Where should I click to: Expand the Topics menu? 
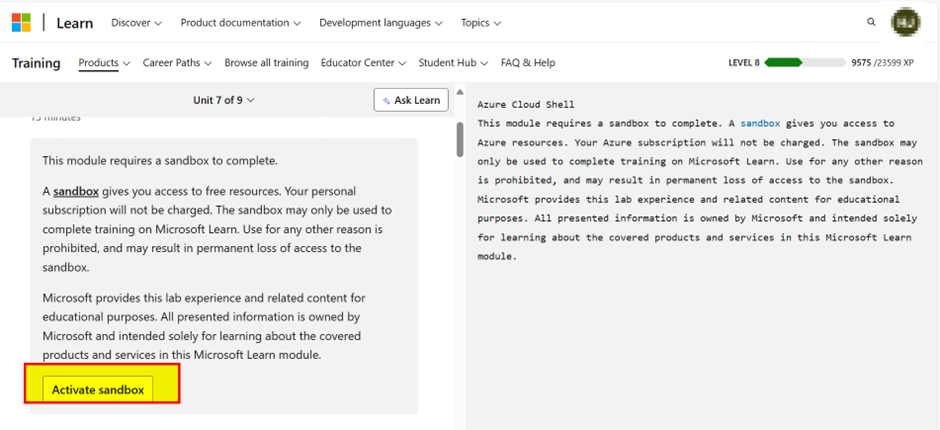click(x=481, y=23)
